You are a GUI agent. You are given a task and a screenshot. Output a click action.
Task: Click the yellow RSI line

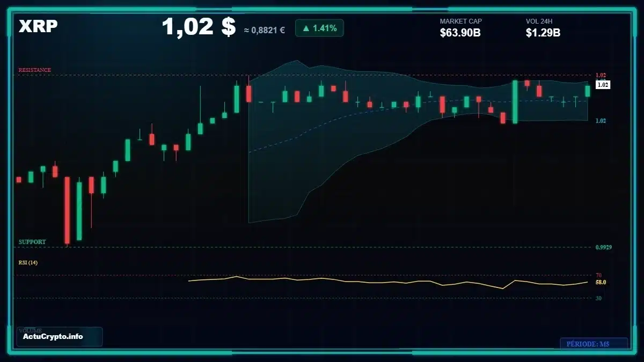[387, 281]
